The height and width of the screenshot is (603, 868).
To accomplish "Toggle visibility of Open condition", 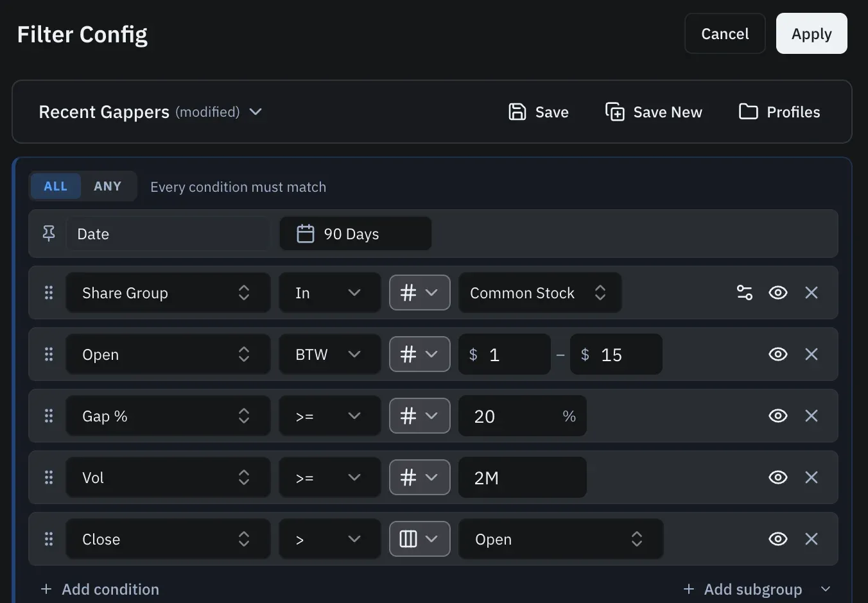I will [778, 354].
